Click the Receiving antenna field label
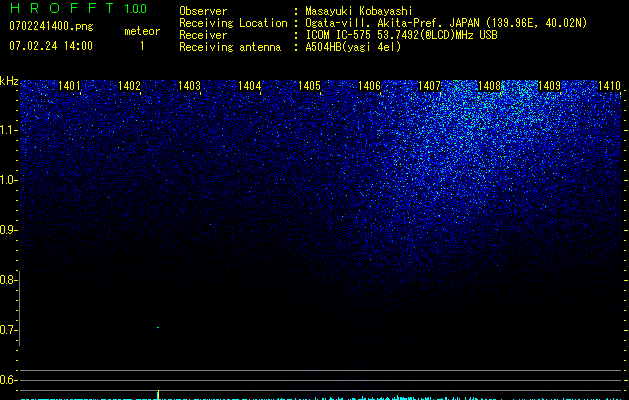Viewport: 629px width, 400px height. 230,47
